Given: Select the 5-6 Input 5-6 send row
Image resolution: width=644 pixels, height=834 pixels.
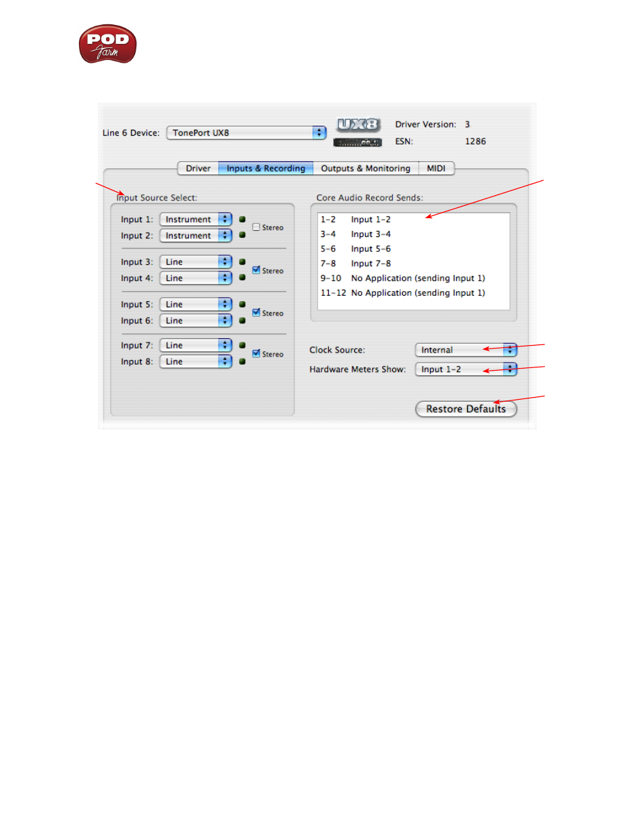Looking at the screenshot, I should pyautogui.click(x=414, y=249).
